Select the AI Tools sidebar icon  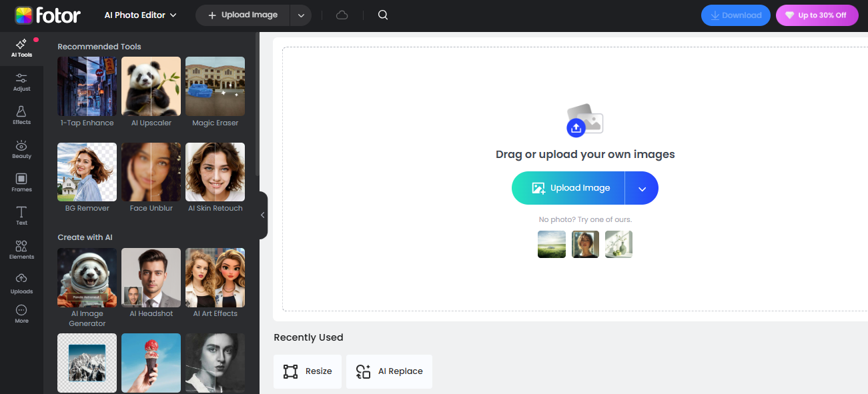[x=21, y=47]
